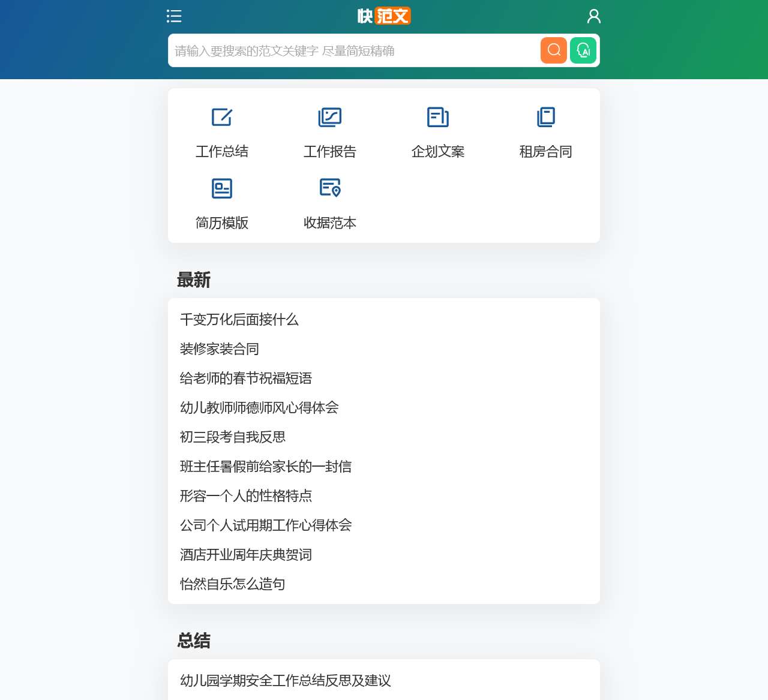Screen dimensions: 768x700
Task: Focus the 范文 keyword search field
Action: coord(354,50)
